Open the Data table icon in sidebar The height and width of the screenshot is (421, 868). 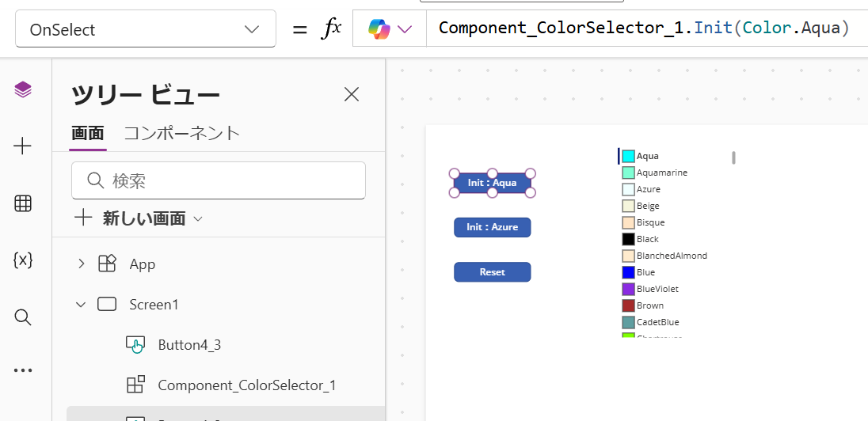(x=23, y=203)
